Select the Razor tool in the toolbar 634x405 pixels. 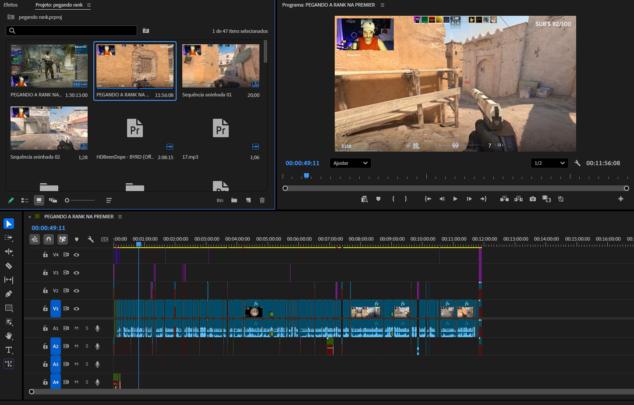click(9, 266)
